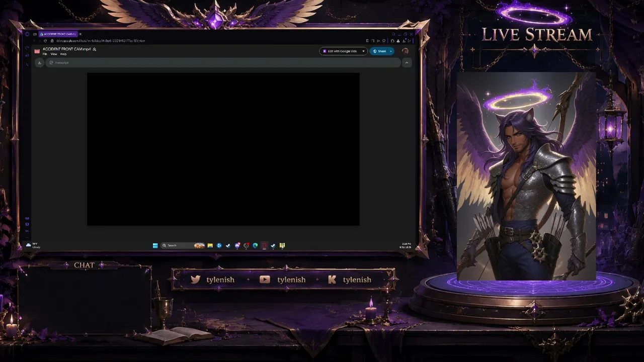Open the View menu

tap(53, 54)
